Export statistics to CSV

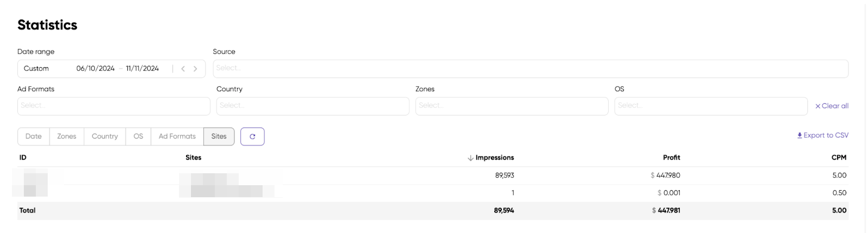822,135
